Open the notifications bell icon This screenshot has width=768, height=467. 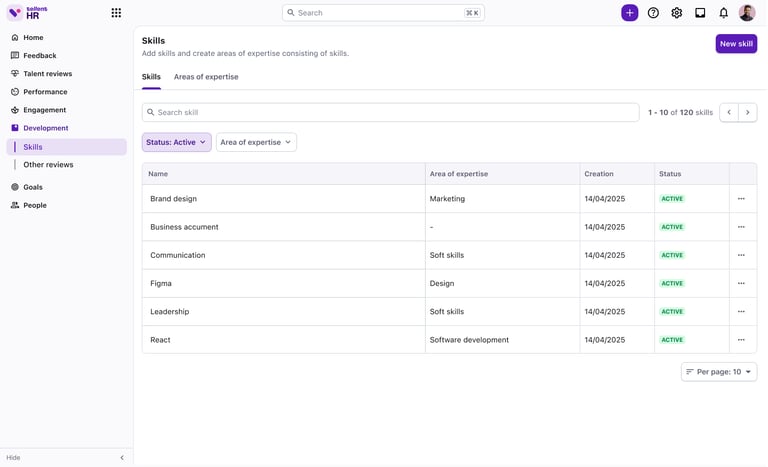point(724,13)
